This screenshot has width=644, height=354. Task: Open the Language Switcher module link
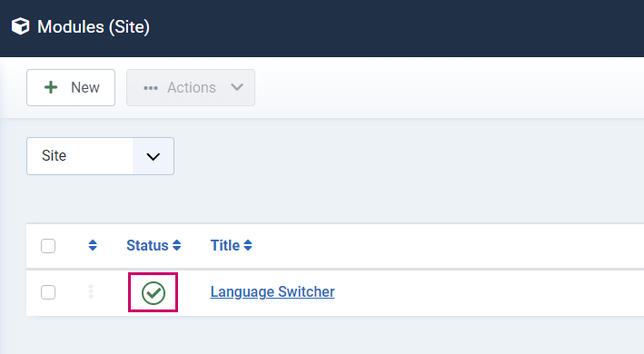pos(272,292)
